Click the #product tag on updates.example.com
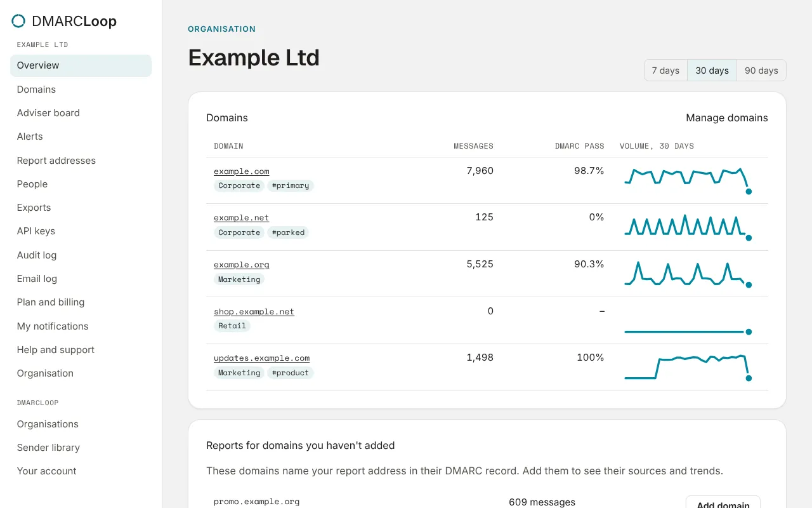Viewport: 812px width, 508px height. point(291,373)
